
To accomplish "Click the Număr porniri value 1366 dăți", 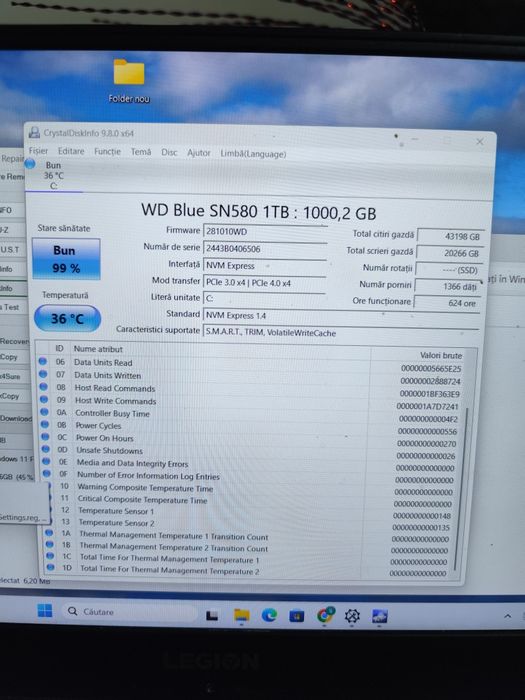I will [448, 287].
